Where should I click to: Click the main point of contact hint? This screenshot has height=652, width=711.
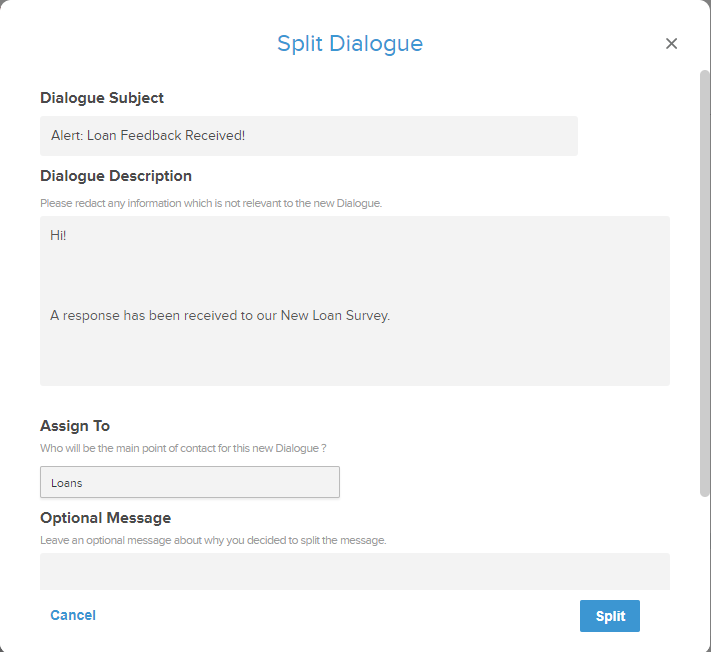coord(183,448)
